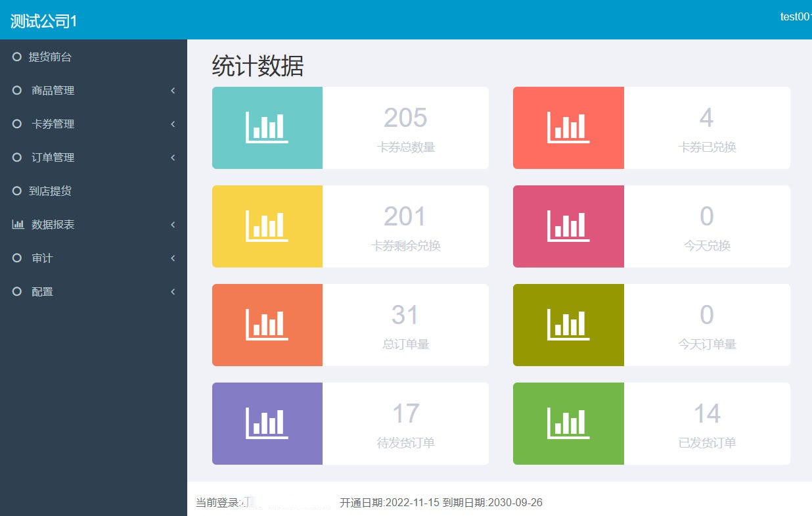Click the red chart icon for 卡券已兑换
The image size is (812, 516).
pos(568,128)
